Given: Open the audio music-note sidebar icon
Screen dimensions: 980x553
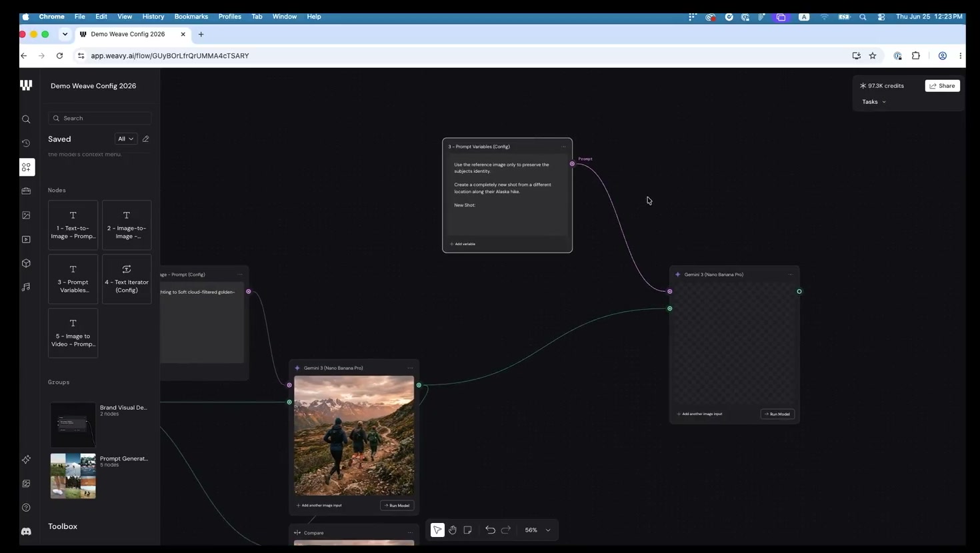Looking at the screenshot, I should (26, 287).
